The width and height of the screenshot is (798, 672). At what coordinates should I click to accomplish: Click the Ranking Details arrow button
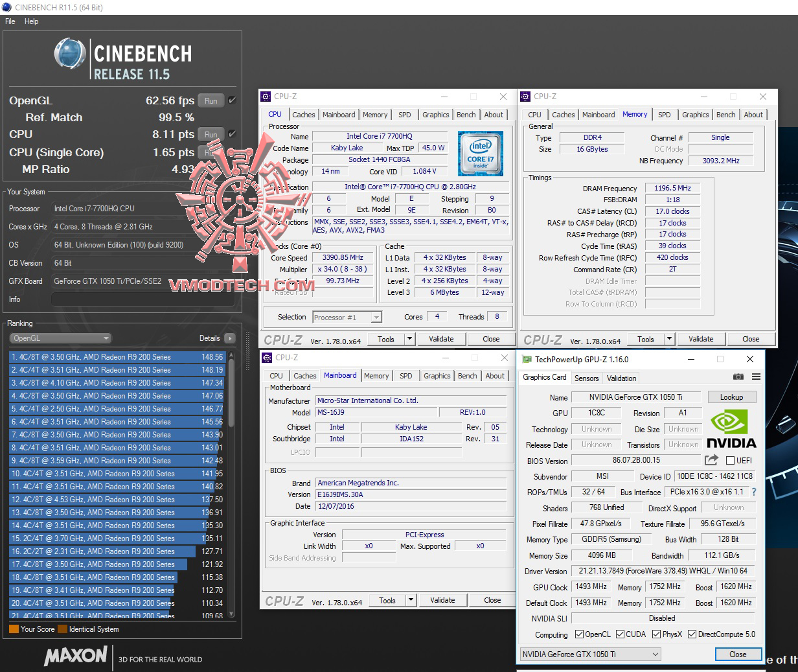click(x=229, y=338)
